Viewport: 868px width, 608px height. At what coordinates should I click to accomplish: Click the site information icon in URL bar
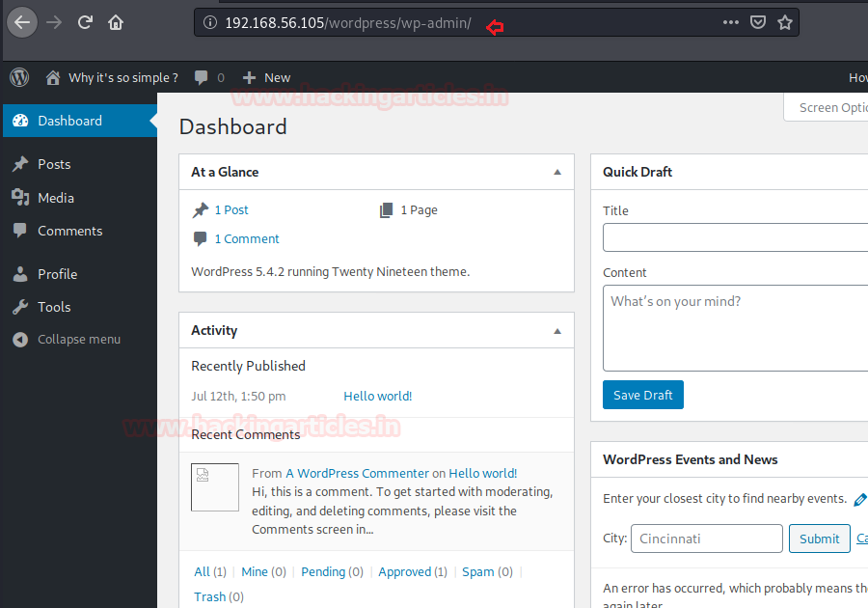pos(209,22)
